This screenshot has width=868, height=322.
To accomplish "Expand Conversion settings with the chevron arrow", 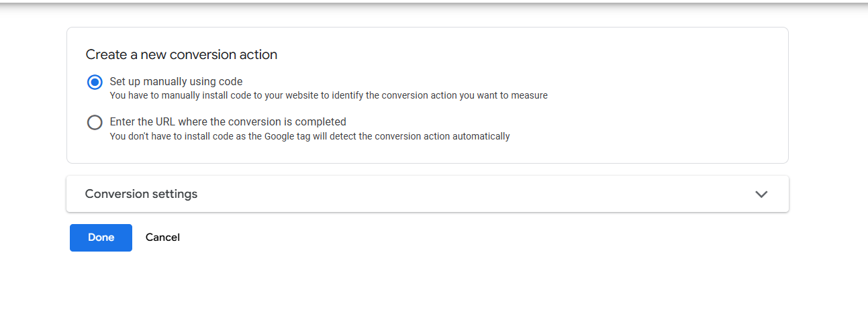I will point(761,194).
